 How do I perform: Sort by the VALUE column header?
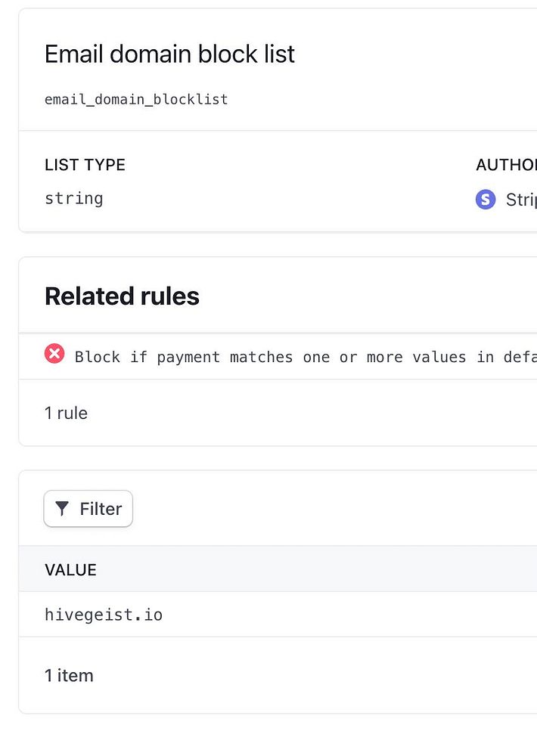[x=70, y=569]
